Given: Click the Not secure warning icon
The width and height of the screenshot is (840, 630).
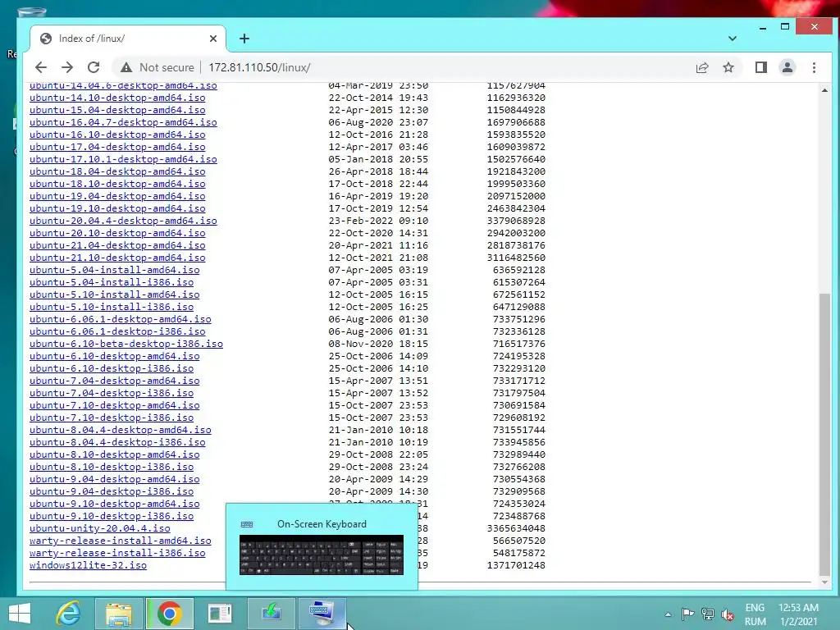Looking at the screenshot, I should [126, 67].
